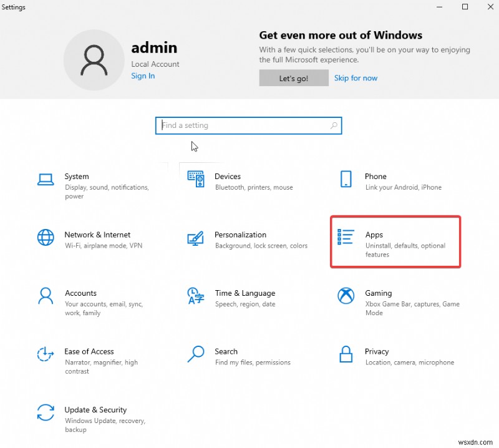Image resolution: width=499 pixels, height=448 pixels.
Task: Click the Sign In link
Action: click(x=142, y=75)
